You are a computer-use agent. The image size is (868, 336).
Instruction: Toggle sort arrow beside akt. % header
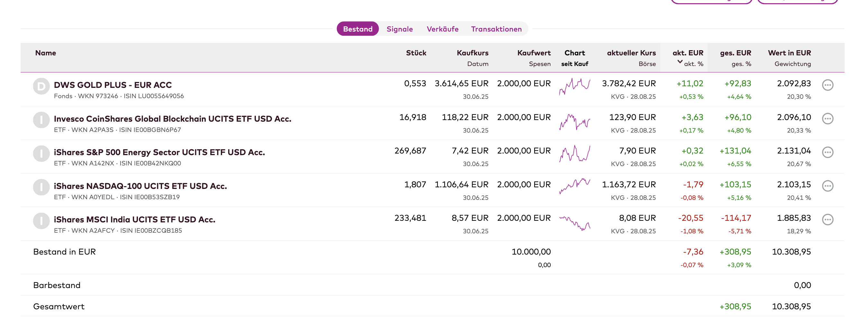pos(680,62)
